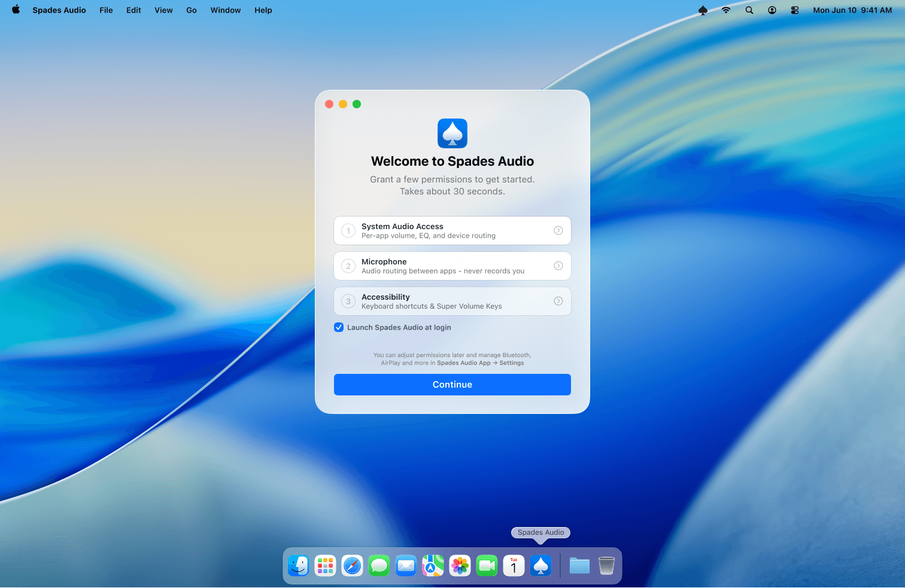Launch Safari from the Dock
This screenshot has width=905, height=588.
click(352, 565)
